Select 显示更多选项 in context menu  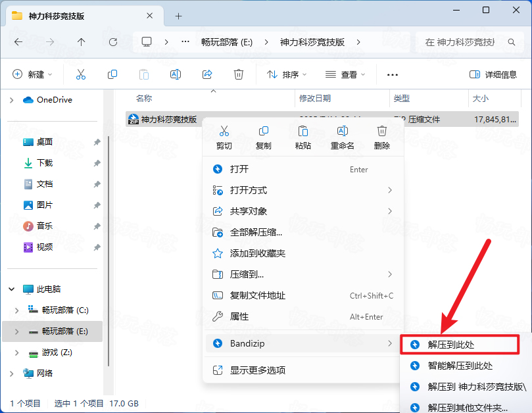(303, 370)
